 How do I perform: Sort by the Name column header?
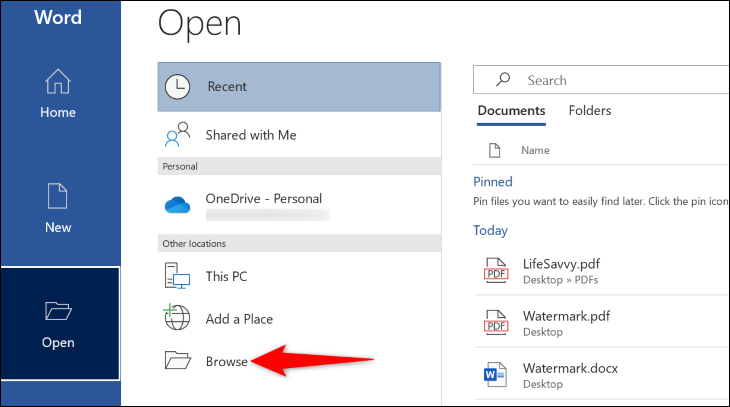click(x=535, y=150)
